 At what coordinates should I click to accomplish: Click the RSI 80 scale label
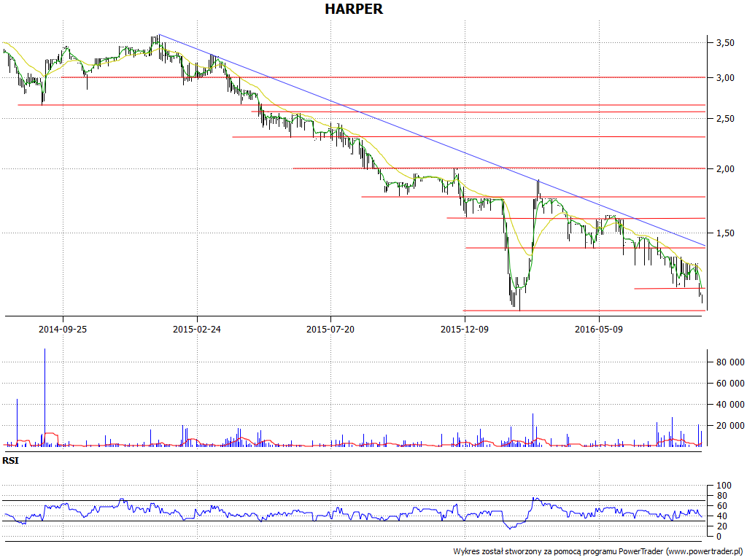pyautogui.click(x=721, y=496)
